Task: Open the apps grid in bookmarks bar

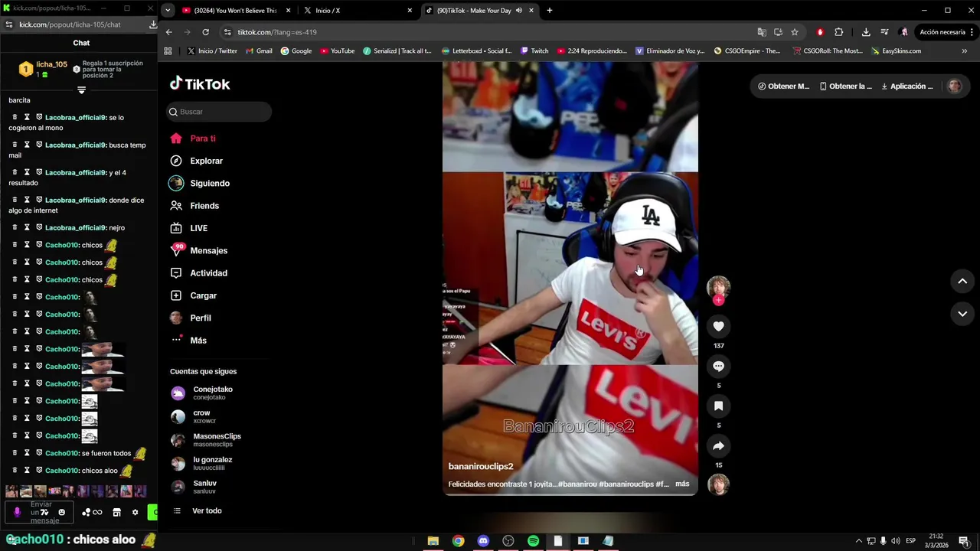Action: (x=168, y=51)
